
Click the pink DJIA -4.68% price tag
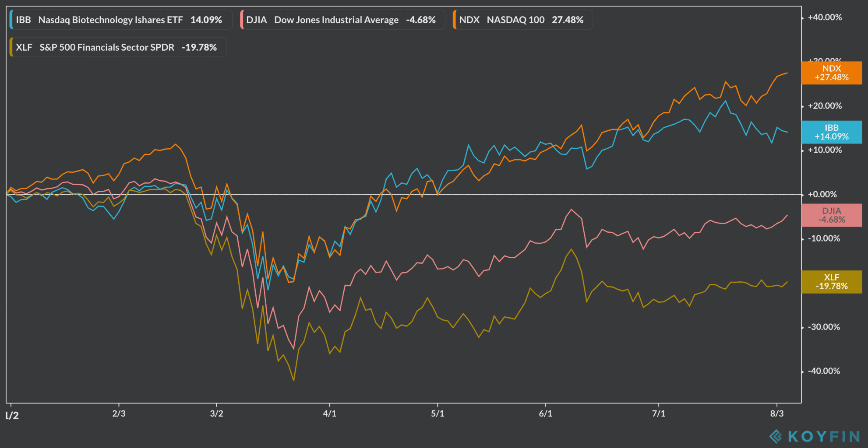pos(831,215)
